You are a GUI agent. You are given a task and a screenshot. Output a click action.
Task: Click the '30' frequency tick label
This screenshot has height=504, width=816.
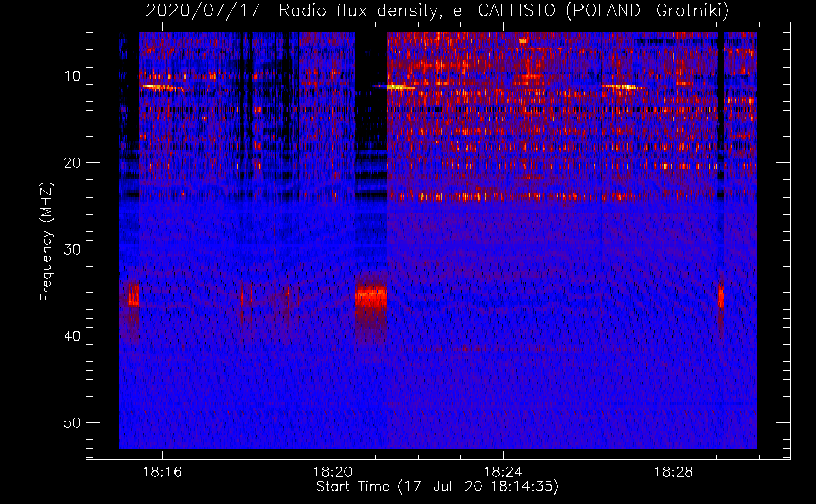(73, 249)
